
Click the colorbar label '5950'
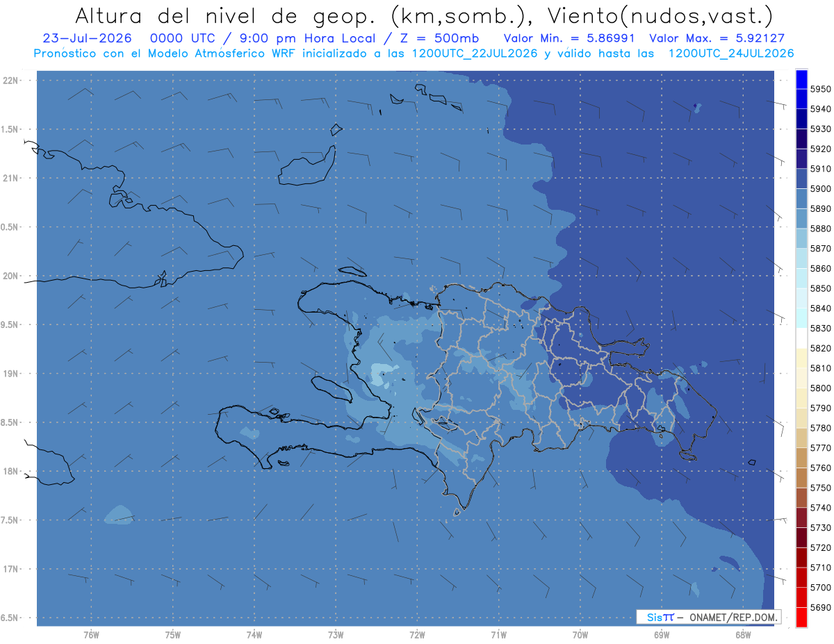820,89
